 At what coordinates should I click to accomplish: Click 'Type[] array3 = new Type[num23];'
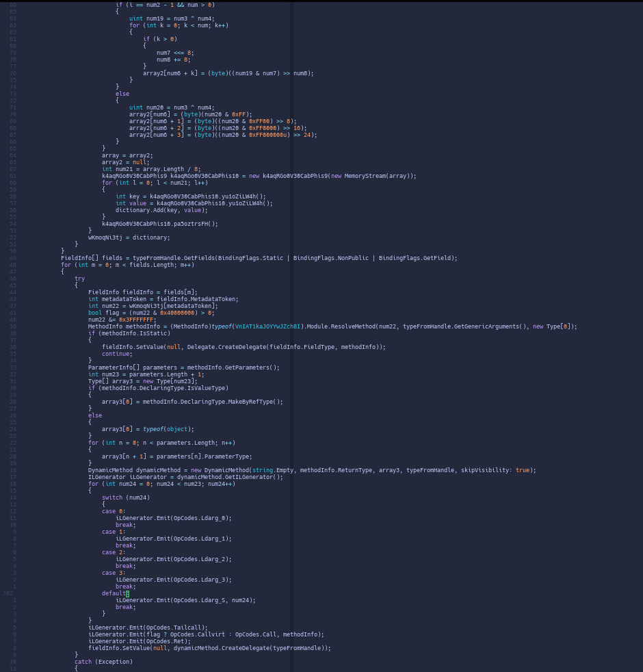pyautogui.click(x=143, y=382)
